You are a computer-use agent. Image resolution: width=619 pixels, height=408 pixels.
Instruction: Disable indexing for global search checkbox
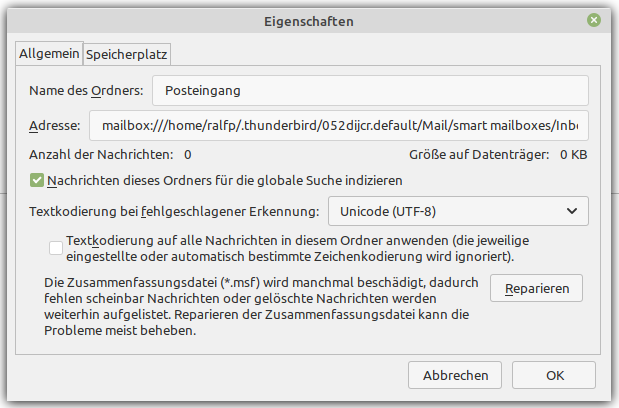pyautogui.click(x=37, y=181)
